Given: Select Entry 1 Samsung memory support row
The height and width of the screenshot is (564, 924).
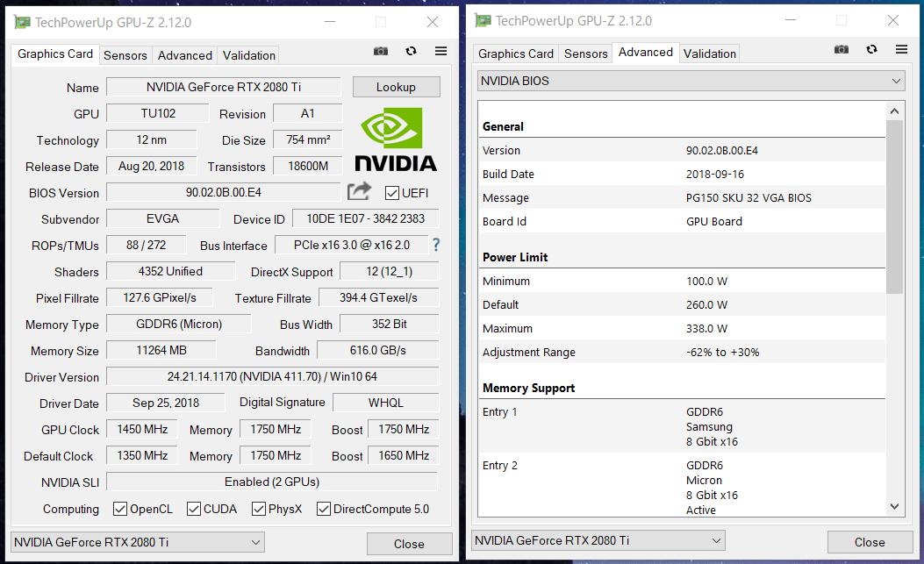Looking at the screenshot, I should point(682,426).
